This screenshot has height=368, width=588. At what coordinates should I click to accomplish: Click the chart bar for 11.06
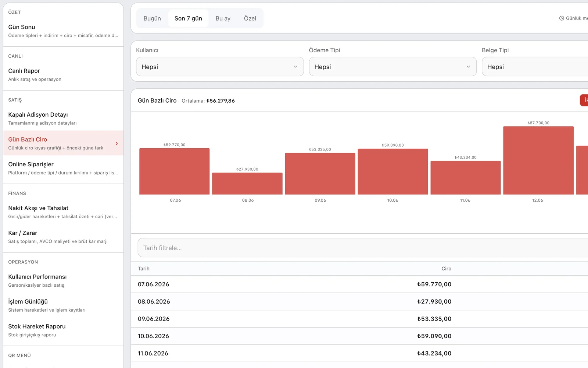tap(466, 178)
